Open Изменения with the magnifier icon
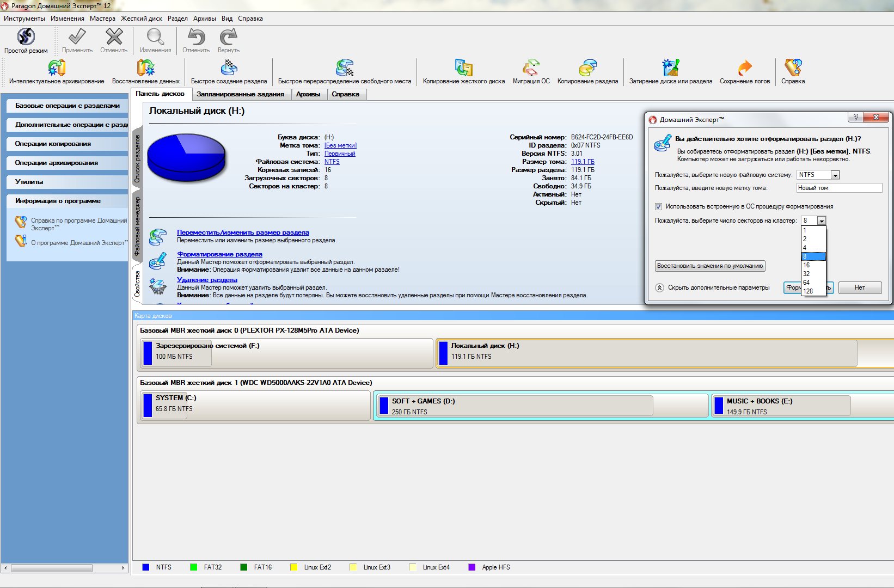Viewport: 894px width, 588px height. point(155,36)
